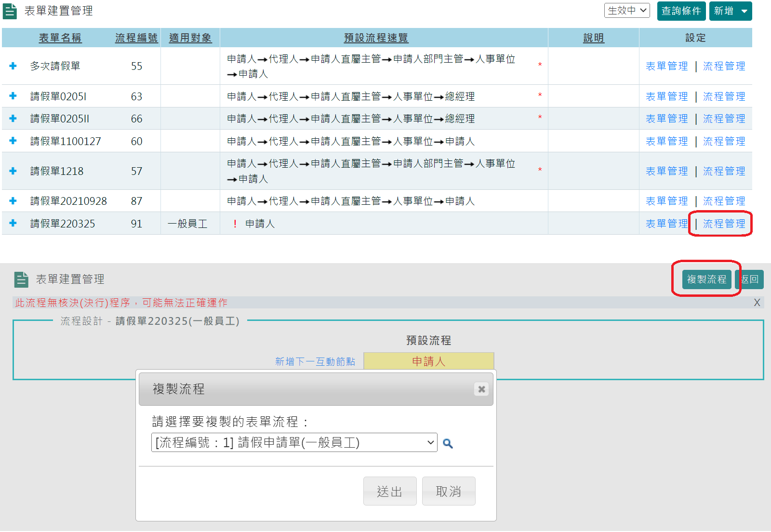Click the document icon in the lower 表單建置管理 header
771x532 pixels.
tap(20, 279)
